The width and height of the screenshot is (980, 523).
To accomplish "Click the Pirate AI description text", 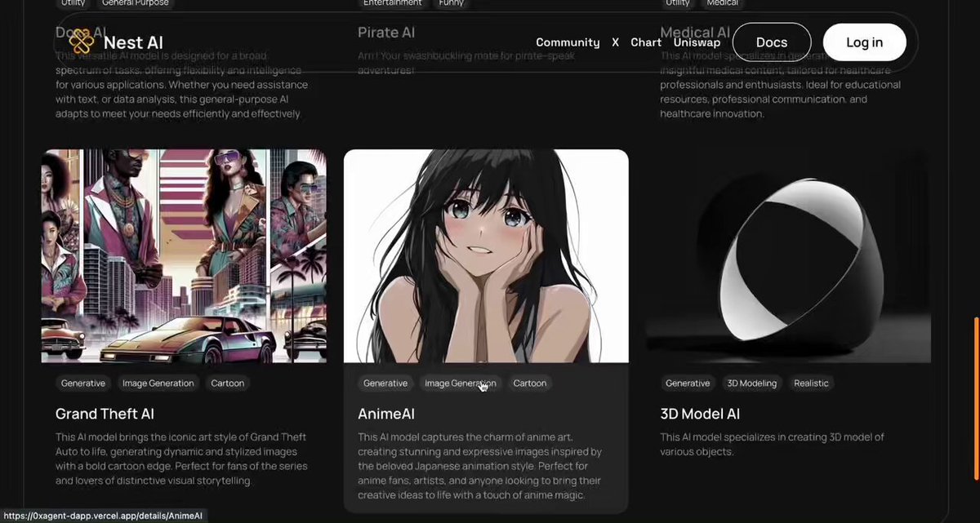I will coord(466,63).
